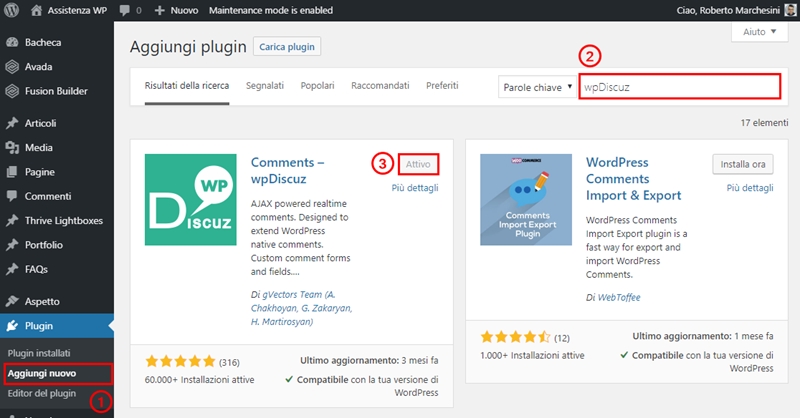Click the Attivo button on wpDiscuz
The image size is (800, 418).
[418, 164]
